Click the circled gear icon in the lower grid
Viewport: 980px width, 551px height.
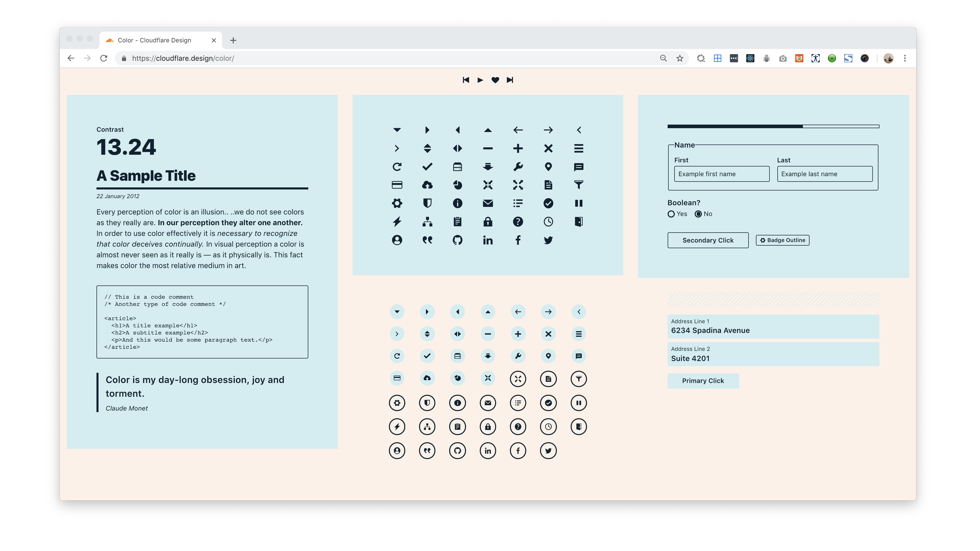pos(397,403)
